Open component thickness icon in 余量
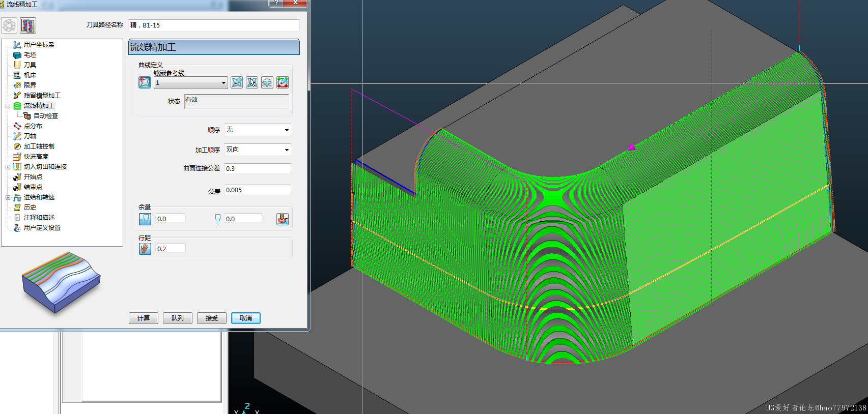Image resolution: width=868 pixels, height=414 pixels. [x=283, y=219]
